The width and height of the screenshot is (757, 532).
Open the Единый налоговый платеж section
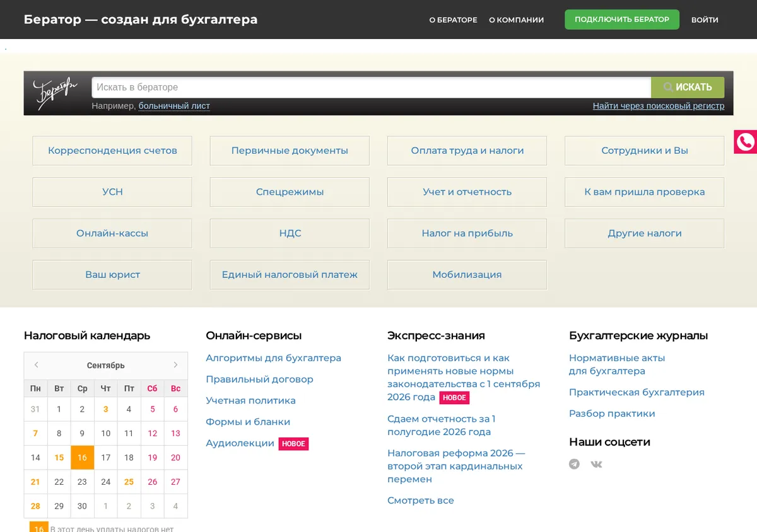[x=290, y=275]
